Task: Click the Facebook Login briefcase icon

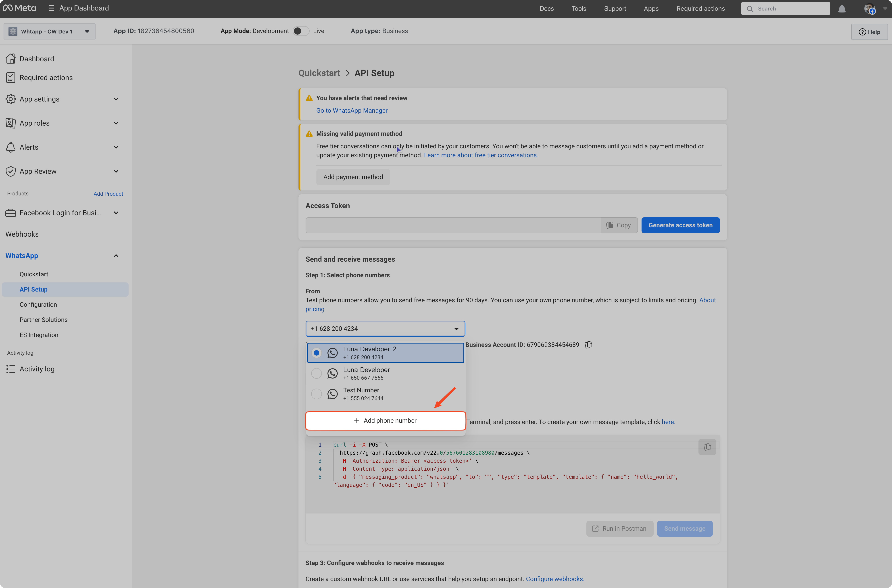Action: coord(10,213)
